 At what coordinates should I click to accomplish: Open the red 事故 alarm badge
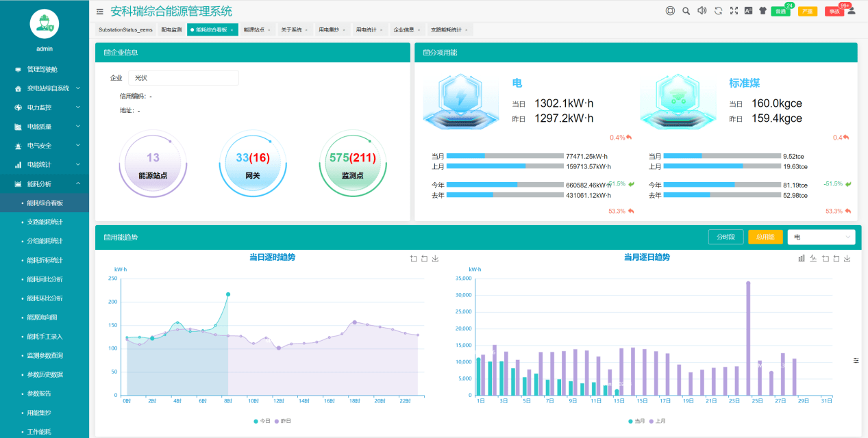pyautogui.click(x=834, y=12)
